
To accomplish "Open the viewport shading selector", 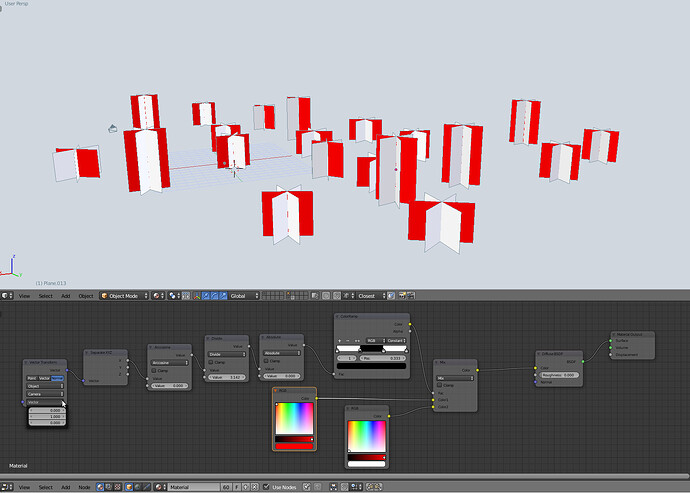I will point(158,296).
